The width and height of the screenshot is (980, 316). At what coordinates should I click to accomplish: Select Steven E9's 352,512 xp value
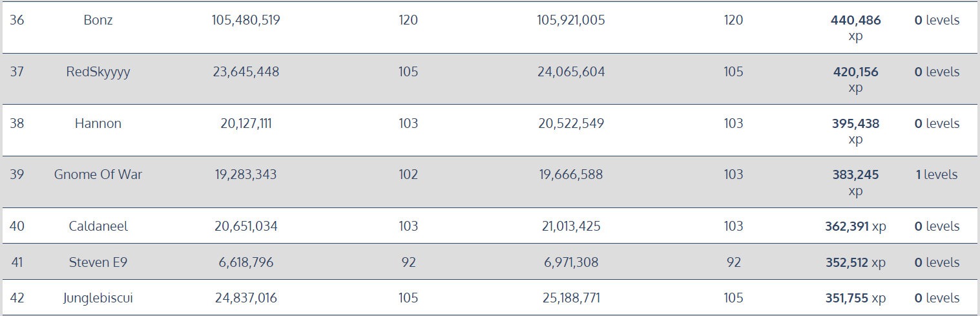855,262
